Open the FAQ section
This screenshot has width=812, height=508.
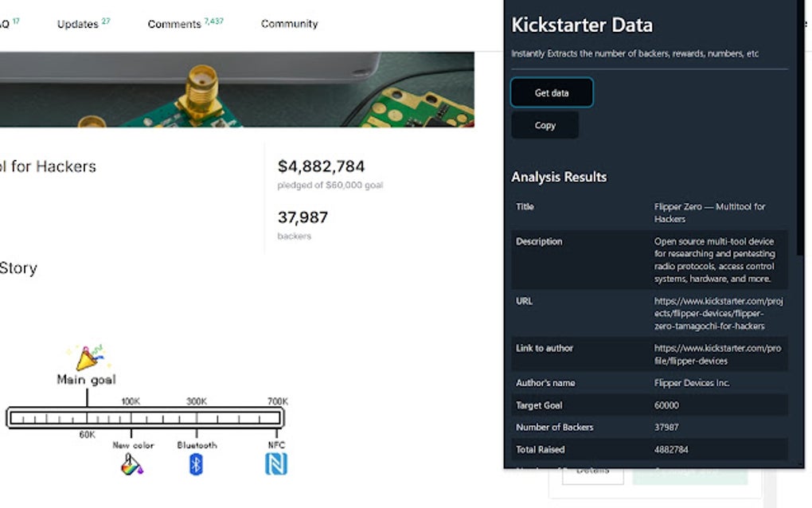point(6,24)
